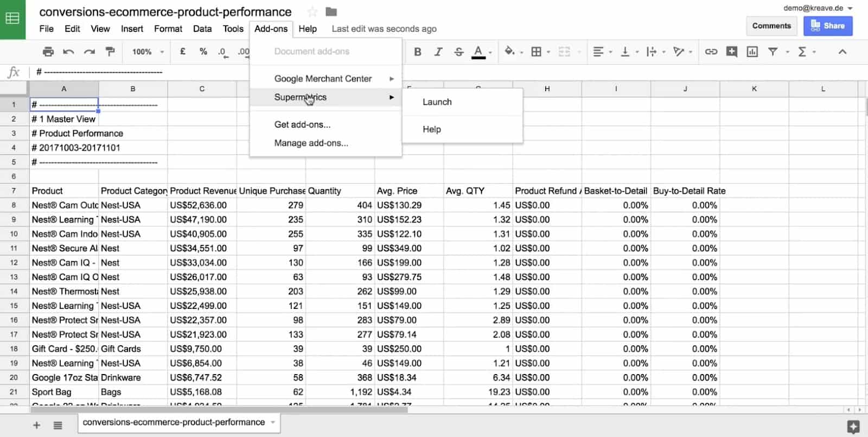Image resolution: width=868 pixels, height=437 pixels.
Task: Select row 7 header
Action: pos(14,191)
